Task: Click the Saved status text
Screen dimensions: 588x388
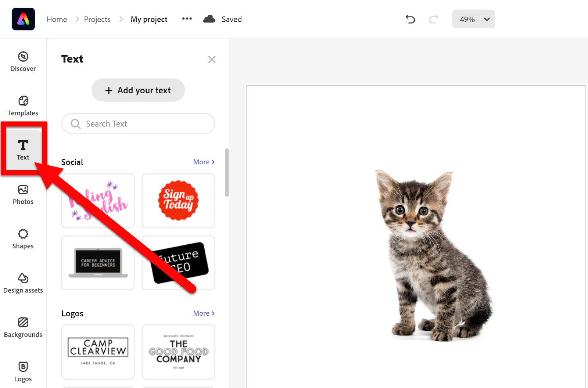Action: point(232,19)
